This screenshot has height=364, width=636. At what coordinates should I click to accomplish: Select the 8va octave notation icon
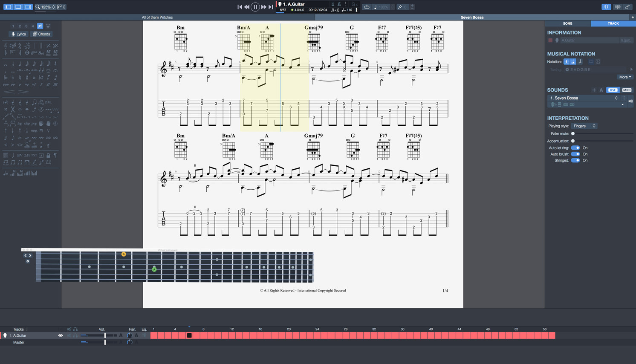[x=34, y=52]
